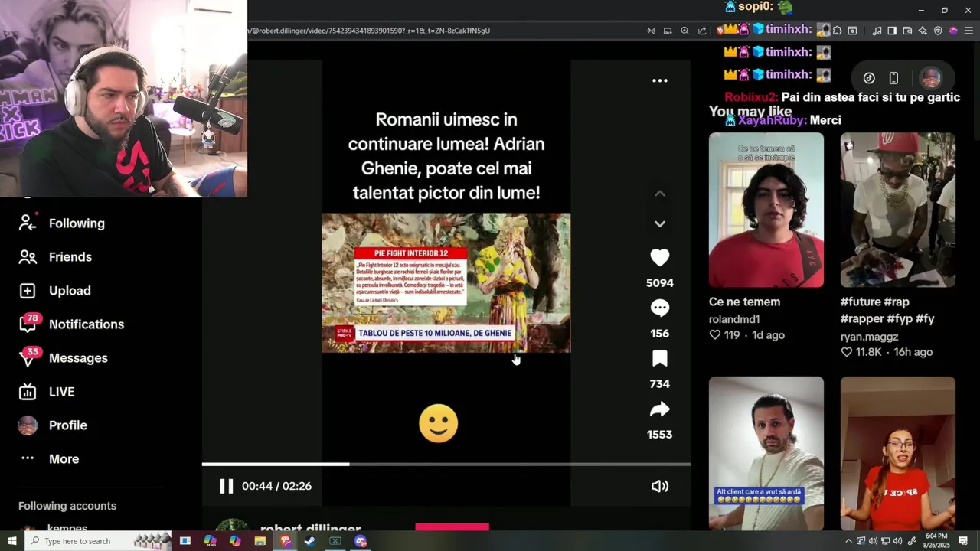Click the TikTok coin icon in header
Image resolution: width=980 pixels, height=551 pixels.
pyautogui.click(x=869, y=78)
